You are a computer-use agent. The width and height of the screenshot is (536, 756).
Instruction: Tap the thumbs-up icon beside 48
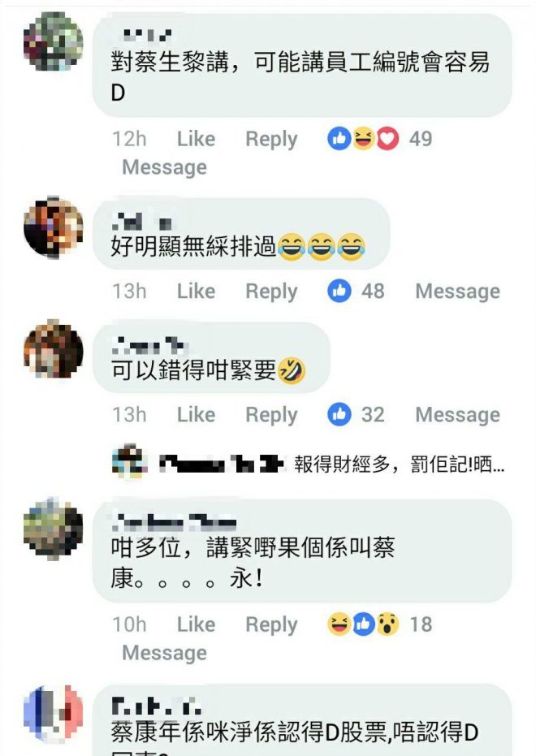(339, 291)
